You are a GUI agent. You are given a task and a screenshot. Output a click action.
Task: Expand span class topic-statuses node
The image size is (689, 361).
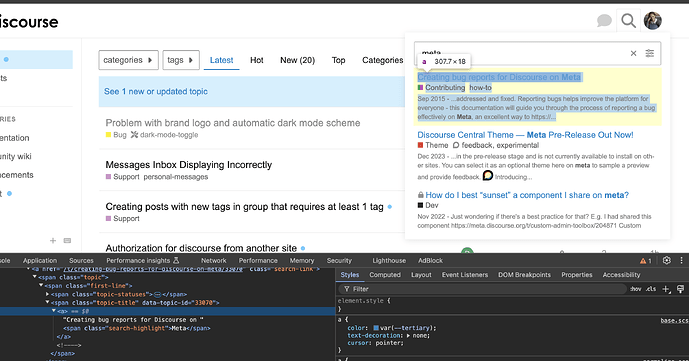tap(47, 294)
